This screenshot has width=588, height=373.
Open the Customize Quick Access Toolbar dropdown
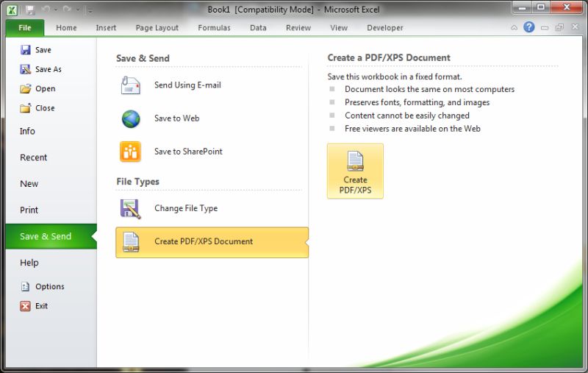pos(90,10)
